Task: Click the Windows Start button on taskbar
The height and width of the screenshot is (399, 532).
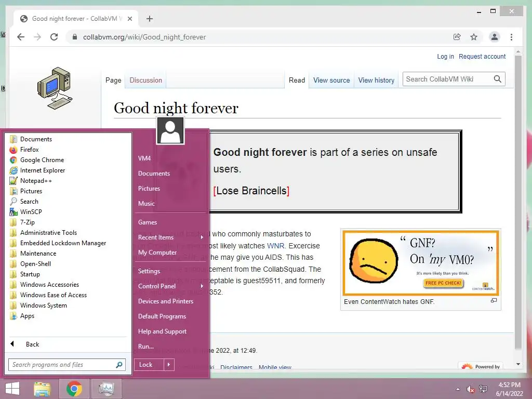Action: (12, 389)
